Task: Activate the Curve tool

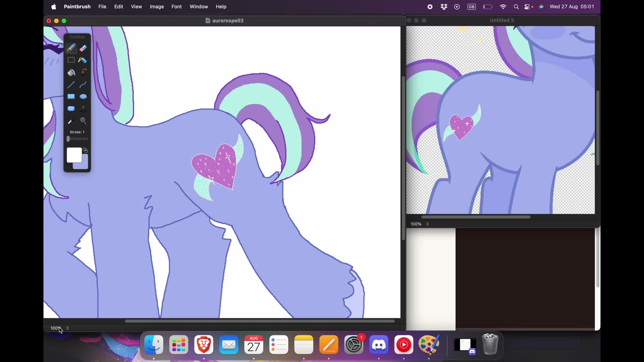Action: (83, 84)
